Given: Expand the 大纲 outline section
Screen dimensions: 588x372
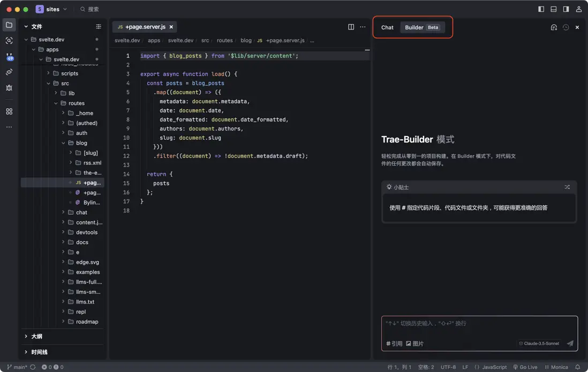Looking at the screenshot, I should [36, 336].
